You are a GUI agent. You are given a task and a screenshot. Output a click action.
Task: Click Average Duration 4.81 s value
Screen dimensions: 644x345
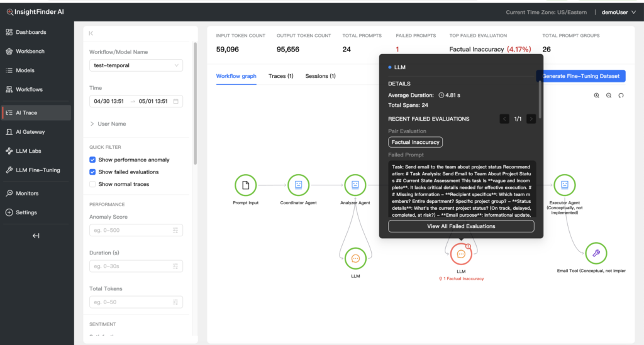449,95
